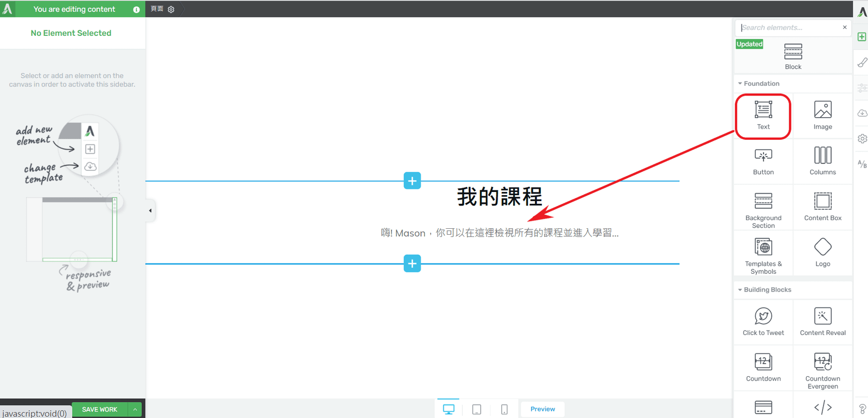Insert the Countdown element
This screenshot has width=868, height=418.
(x=763, y=368)
